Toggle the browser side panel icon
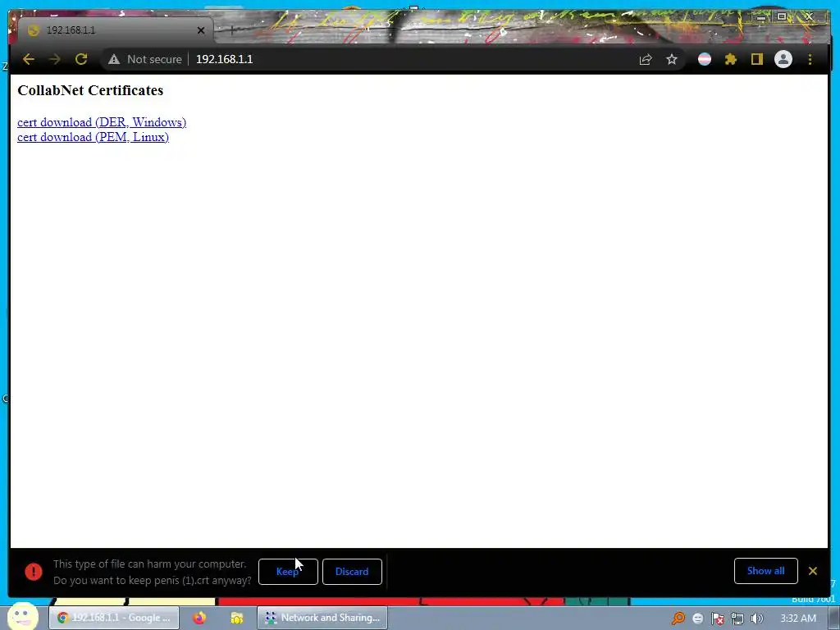Viewport: 840px width, 630px height. 756,59
